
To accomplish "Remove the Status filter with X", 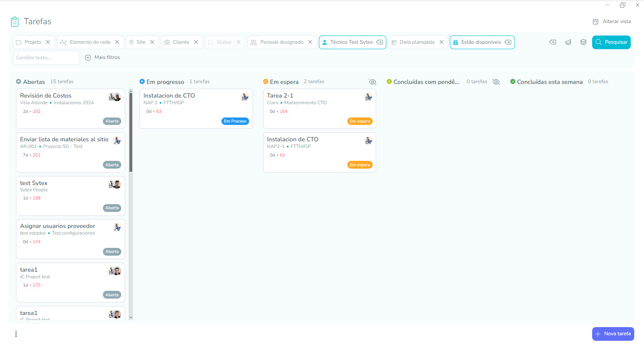I will click(x=239, y=42).
